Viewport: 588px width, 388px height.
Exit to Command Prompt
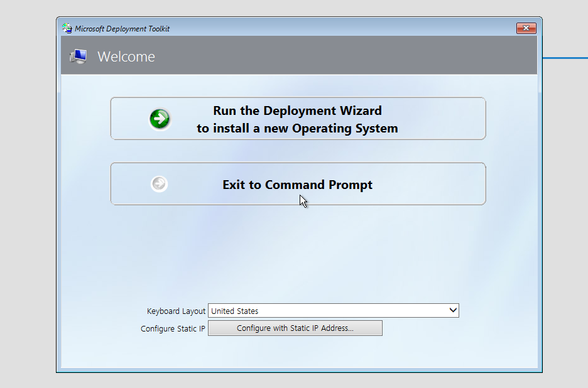tap(297, 184)
